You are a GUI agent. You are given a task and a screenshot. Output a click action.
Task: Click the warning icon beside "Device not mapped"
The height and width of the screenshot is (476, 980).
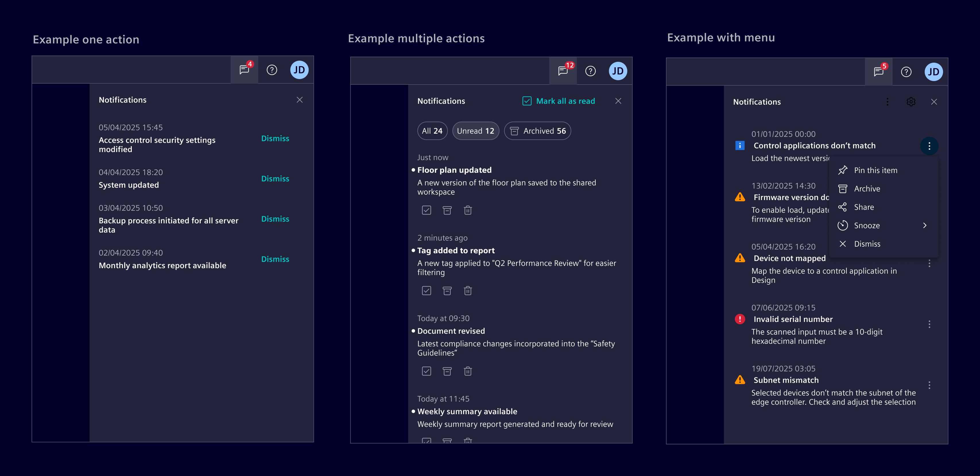[740, 258]
